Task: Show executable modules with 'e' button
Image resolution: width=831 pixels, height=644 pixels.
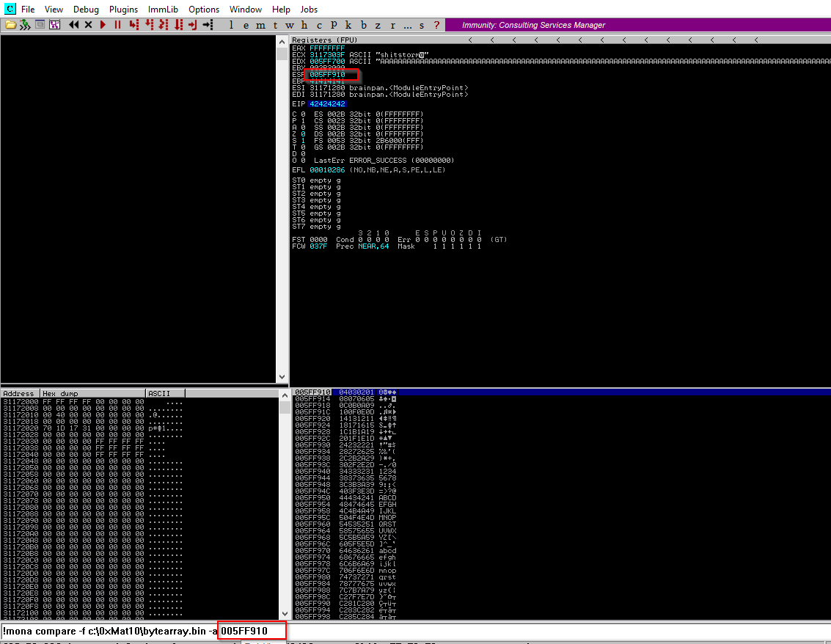Action: tap(246, 25)
